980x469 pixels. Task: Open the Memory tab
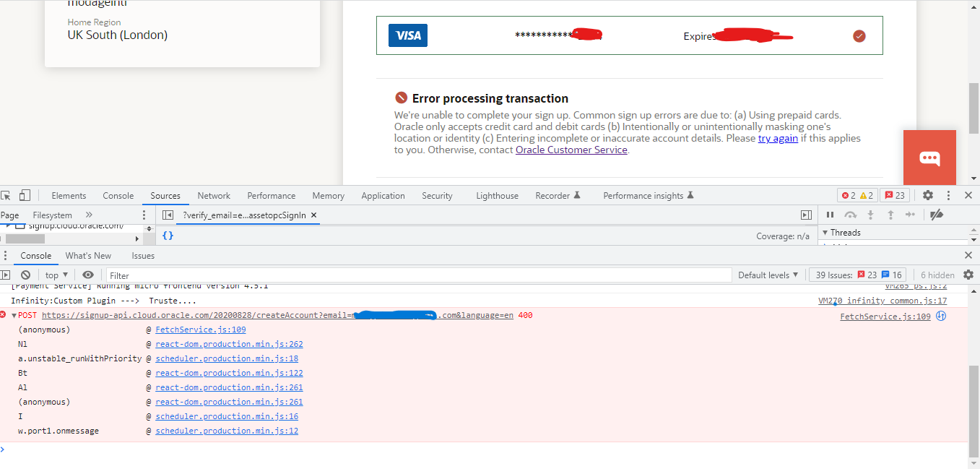(328, 195)
